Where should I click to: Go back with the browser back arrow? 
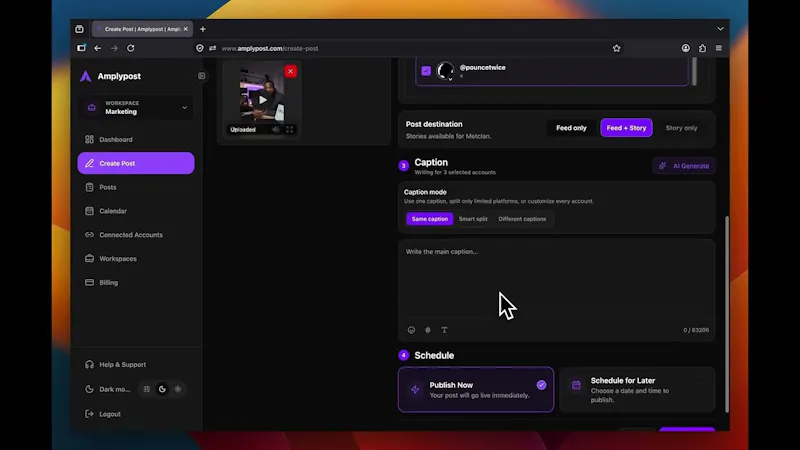(x=97, y=48)
